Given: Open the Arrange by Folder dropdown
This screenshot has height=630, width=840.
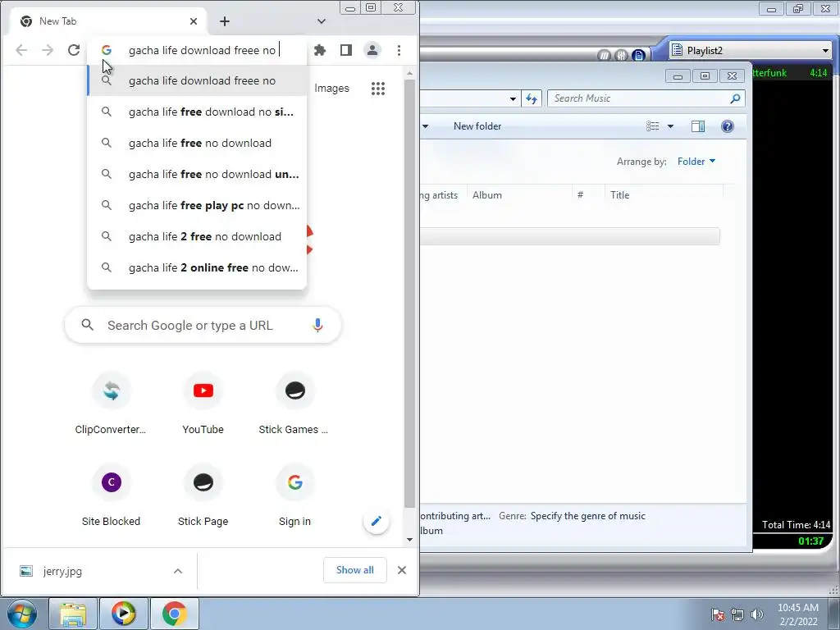Looking at the screenshot, I should [x=696, y=162].
